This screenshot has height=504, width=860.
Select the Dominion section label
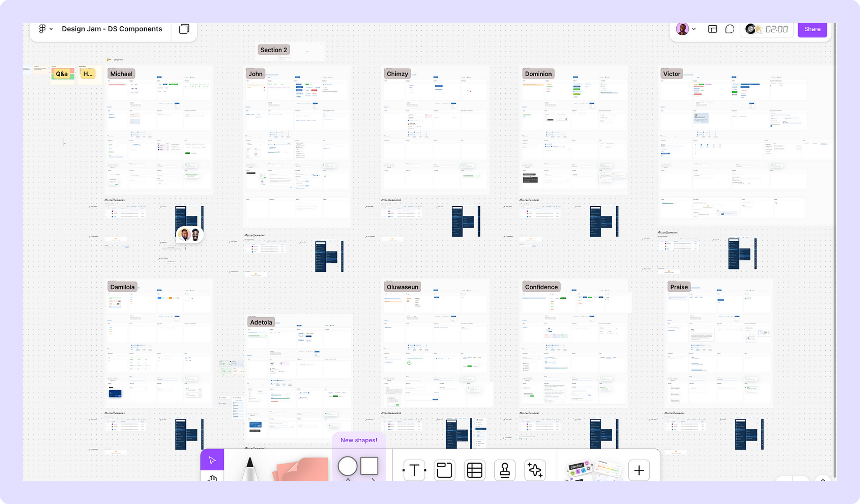538,74
